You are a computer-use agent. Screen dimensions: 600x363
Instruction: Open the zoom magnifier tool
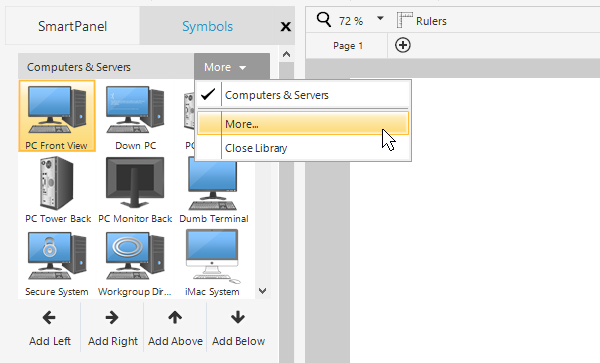324,19
